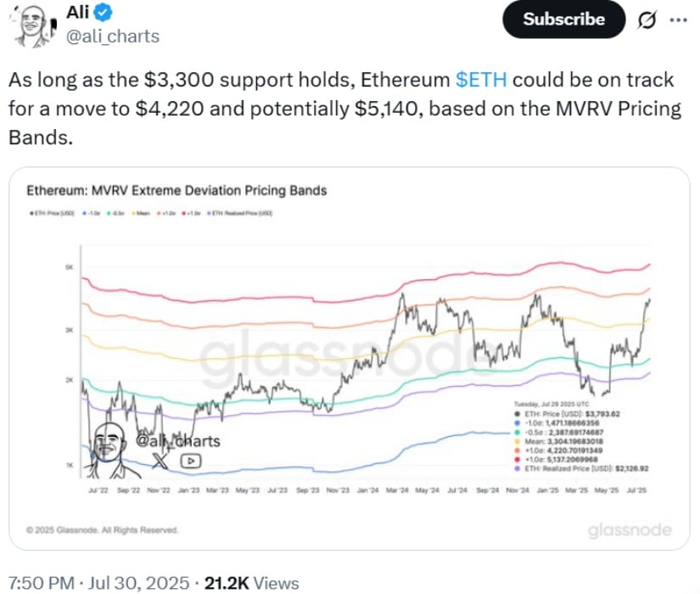This screenshot has height=594, width=700.
Task: Click the tweet timestamp 7:50 PM Jul 30, 2025
Action: (x=98, y=583)
